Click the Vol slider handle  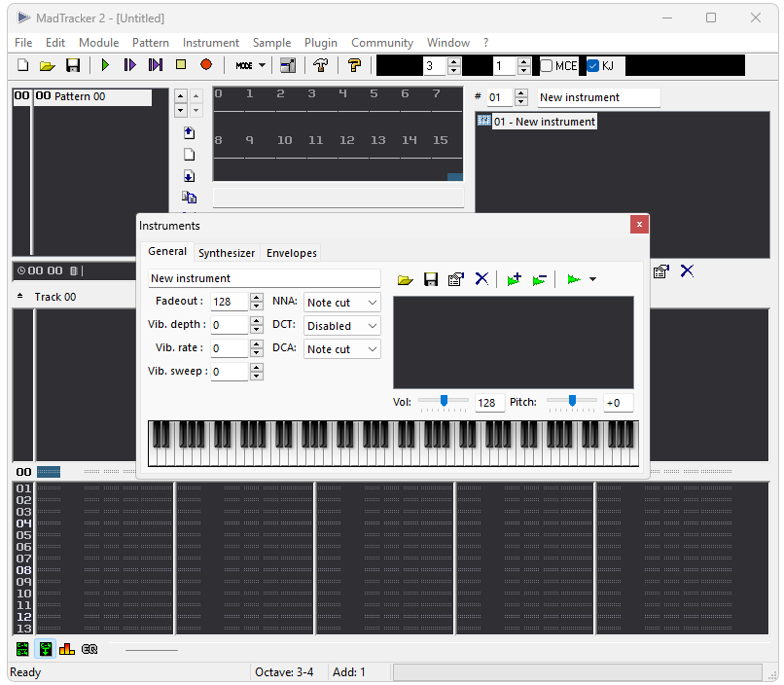pos(444,400)
